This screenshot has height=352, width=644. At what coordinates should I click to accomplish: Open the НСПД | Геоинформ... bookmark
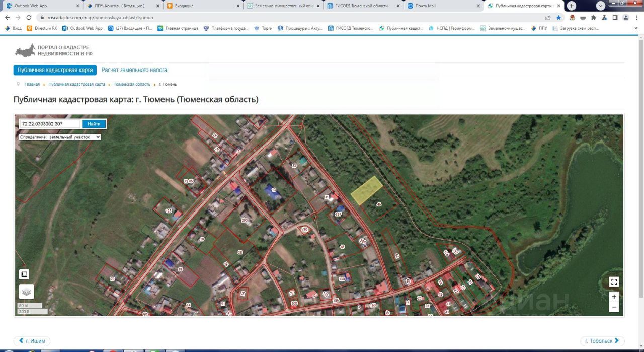click(x=452, y=28)
